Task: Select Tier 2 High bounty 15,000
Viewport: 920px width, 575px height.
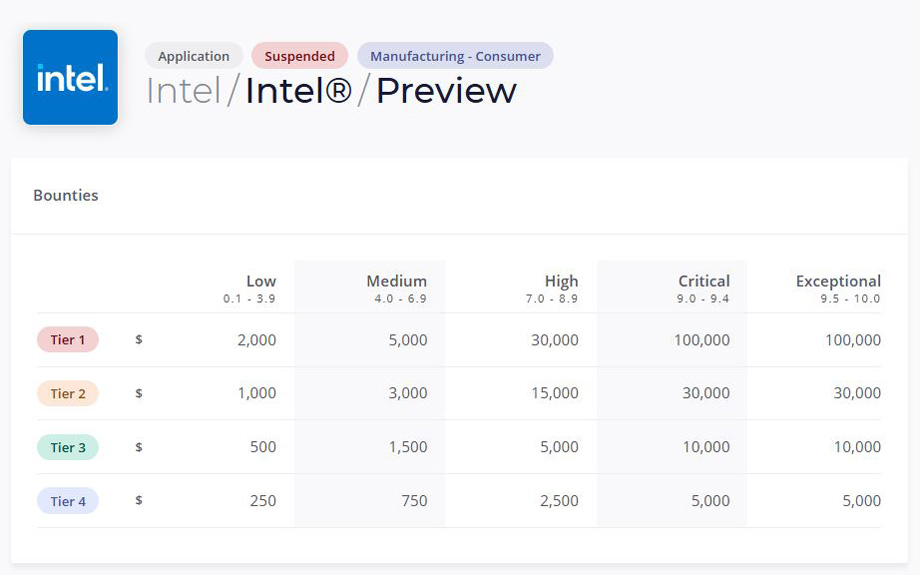Action: tap(554, 393)
